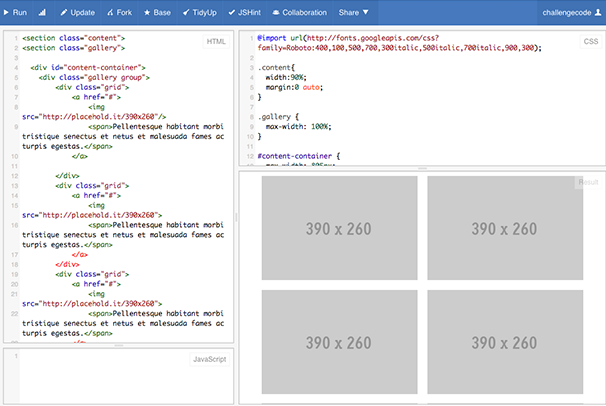Click the top-left 390 x 260 placeholder image
Viewport: 606px width, 406px height.
point(340,228)
